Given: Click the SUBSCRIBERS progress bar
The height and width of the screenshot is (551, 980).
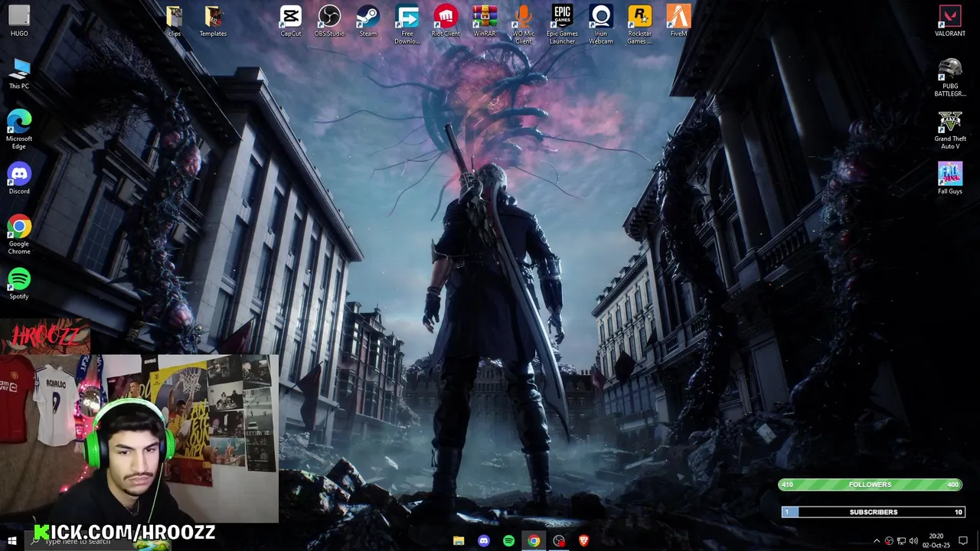Looking at the screenshot, I should pyautogui.click(x=873, y=512).
